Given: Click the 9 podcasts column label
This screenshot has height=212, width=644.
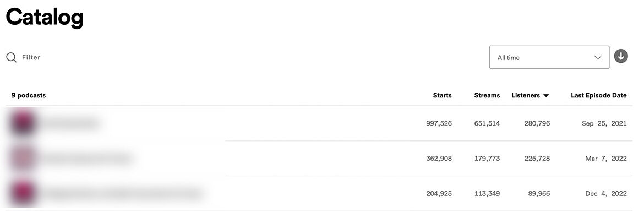Looking at the screenshot, I should pyautogui.click(x=28, y=95).
